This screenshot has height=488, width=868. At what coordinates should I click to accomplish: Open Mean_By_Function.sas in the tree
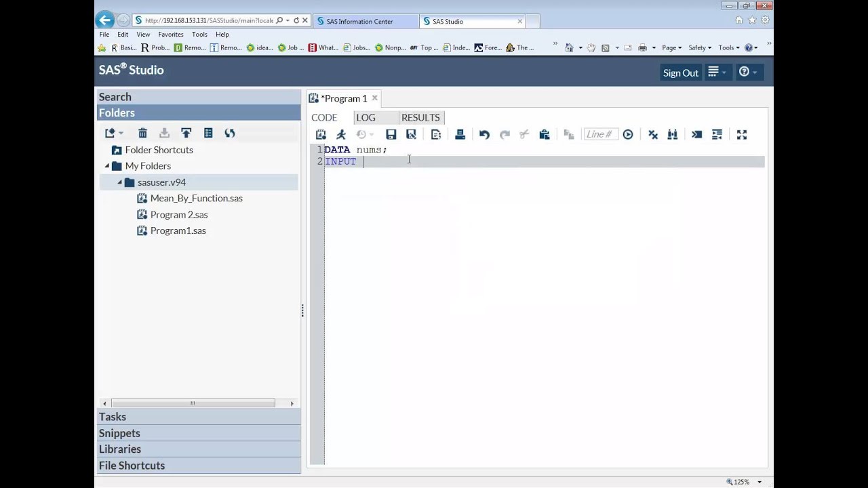click(196, 199)
